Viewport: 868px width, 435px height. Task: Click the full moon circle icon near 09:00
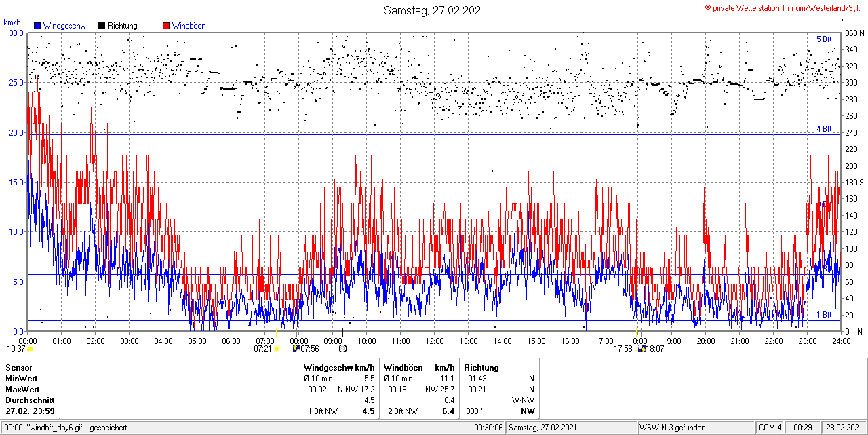(x=342, y=349)
